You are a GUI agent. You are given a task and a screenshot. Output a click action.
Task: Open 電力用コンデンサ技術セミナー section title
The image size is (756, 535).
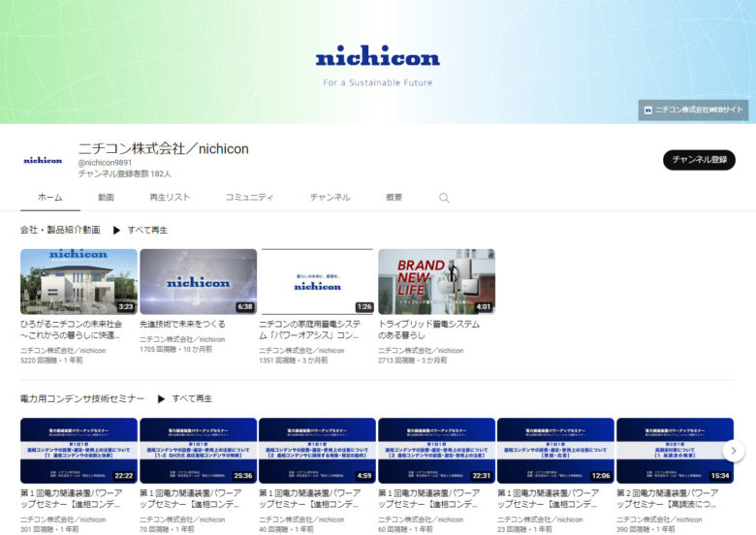[x=82, y=399]
